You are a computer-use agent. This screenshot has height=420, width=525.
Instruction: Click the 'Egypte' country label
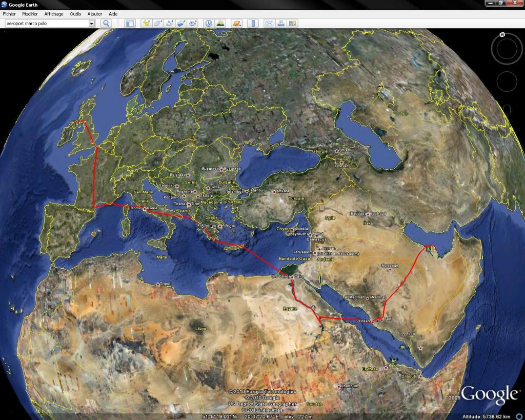(x=290, y=309)
